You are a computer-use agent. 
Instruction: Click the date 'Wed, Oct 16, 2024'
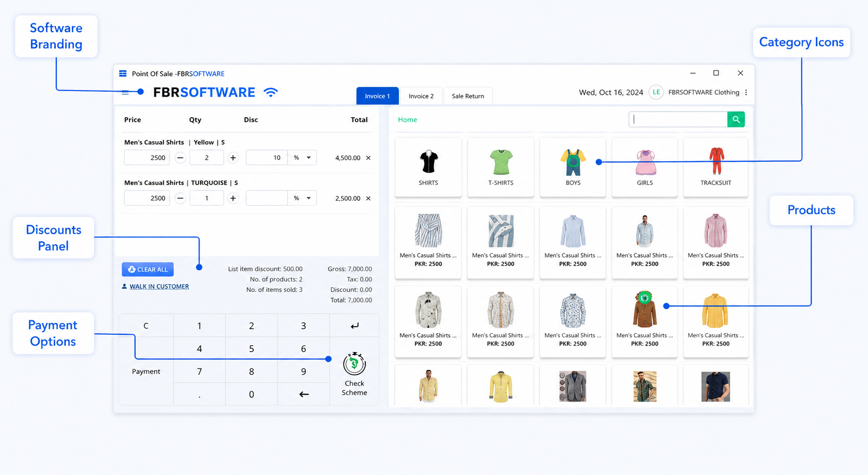pyautogui.click(x=611, y=93)
